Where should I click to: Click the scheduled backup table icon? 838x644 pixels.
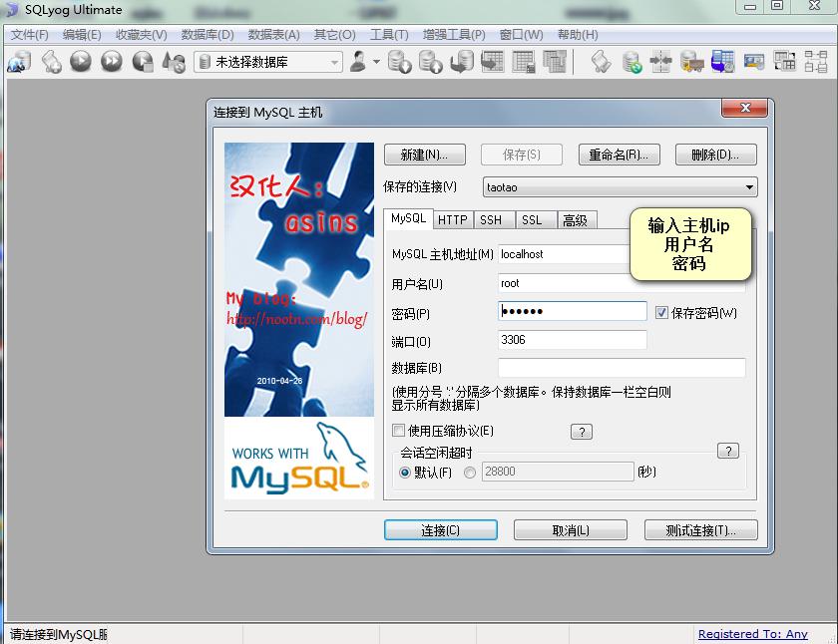tap(722, 62)
